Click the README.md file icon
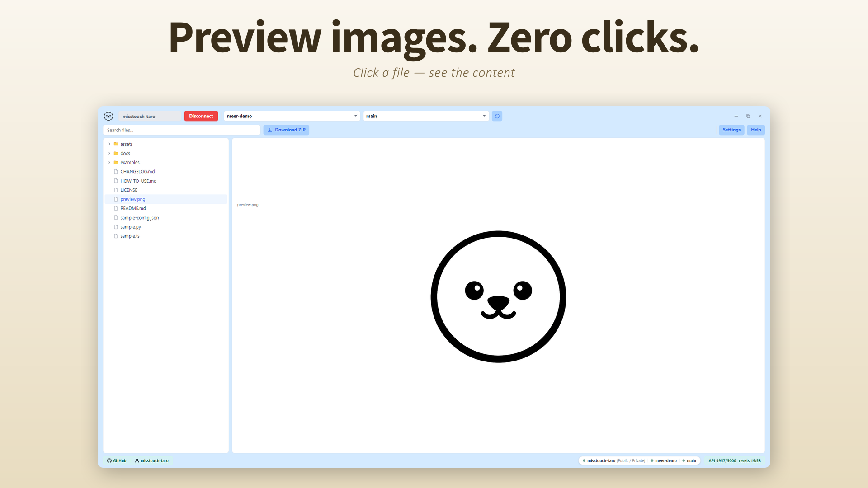This screenshot has height=488, width=868. click(116, 208)
